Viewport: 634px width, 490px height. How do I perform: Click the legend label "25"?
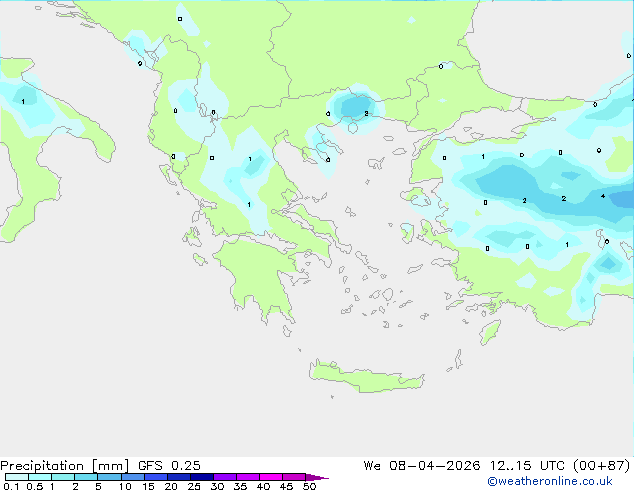(194, 486)
